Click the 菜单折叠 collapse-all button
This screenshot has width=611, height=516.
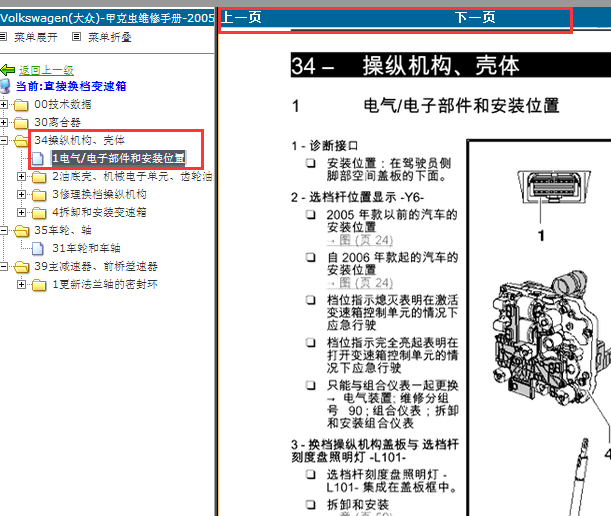pyautogui.click(x=109, y=37)
